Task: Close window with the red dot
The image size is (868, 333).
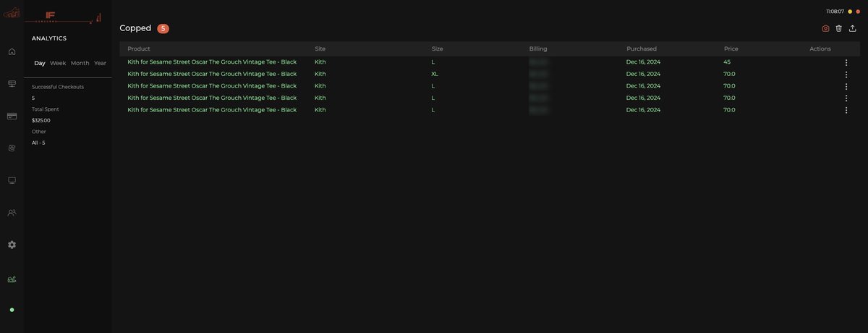Action: coord(858,12)
